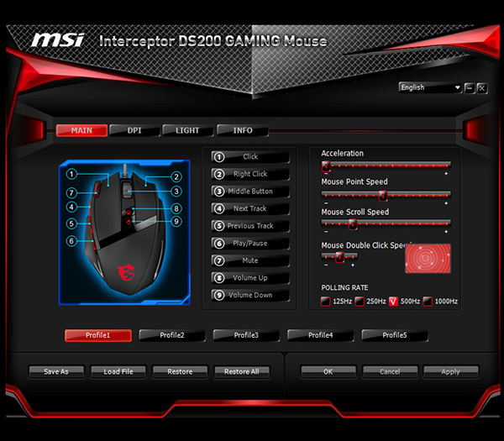504x441 pixels.
Task: Open the LIGHT tab
Action: pos(187,130)
